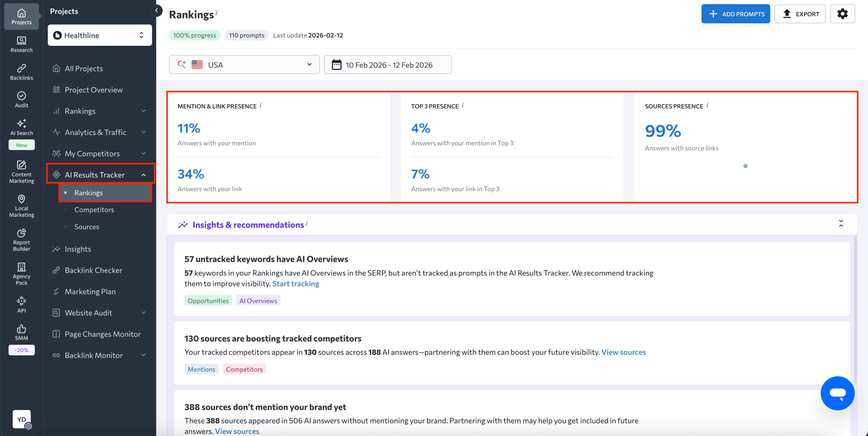Image resolution: width=868 pixels, height=436 pixels.
Task: Open the Audit tool
Action: click(21, 99)
